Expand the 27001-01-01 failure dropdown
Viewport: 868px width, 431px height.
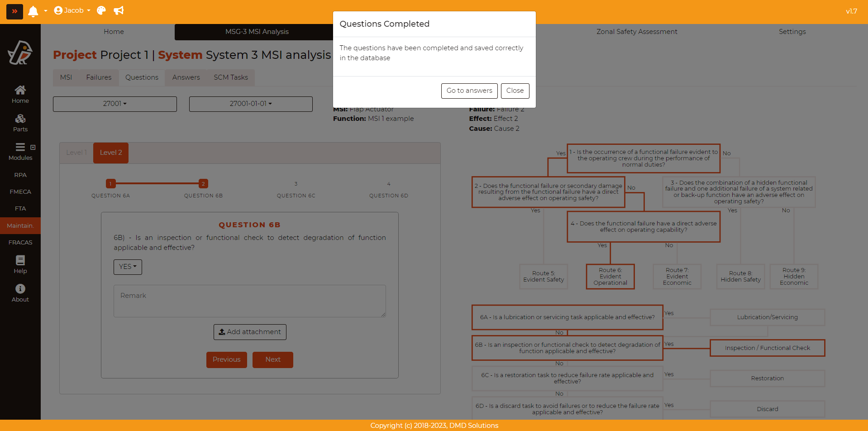(x=251, y=104)
